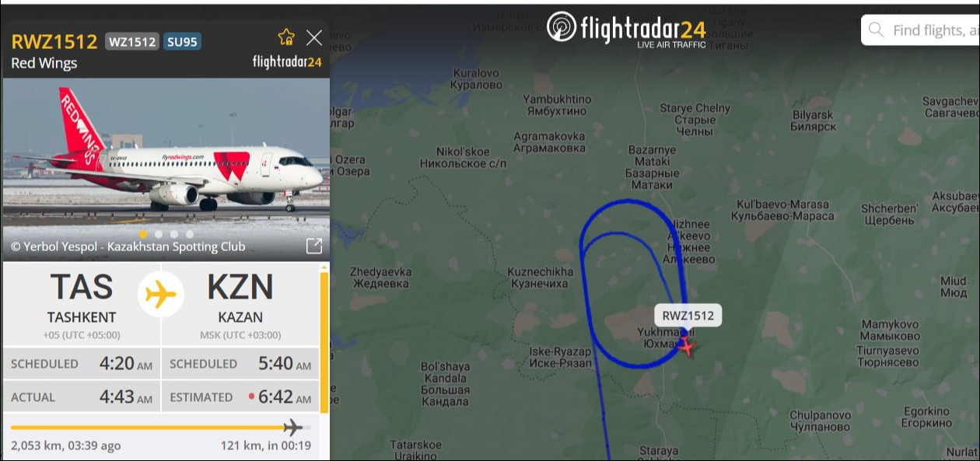
Task: Click plane icon on flight progress bar
Action: pyautogui.click(x=293, y=427)
